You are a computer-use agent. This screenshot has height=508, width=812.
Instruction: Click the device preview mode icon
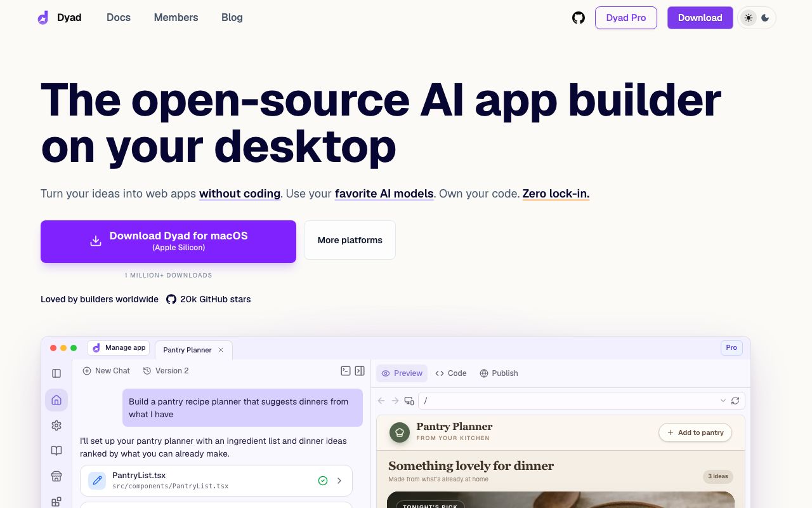(x=409, y=401)
